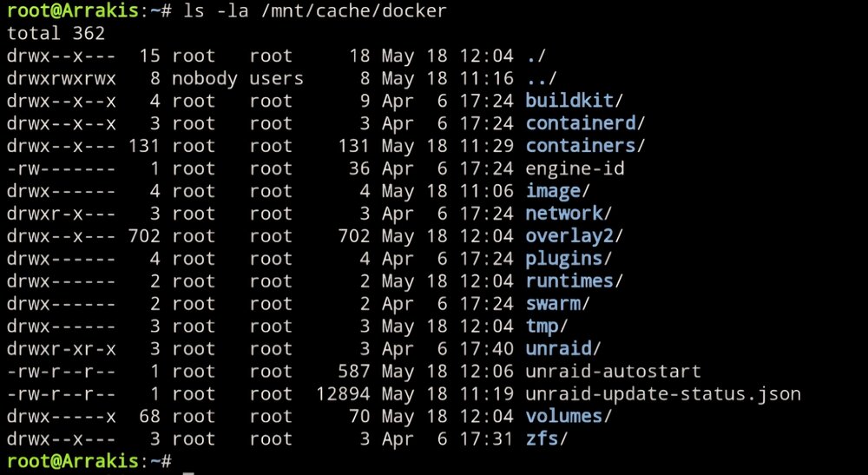
Task: Select the swarm directory entry
Action: [553, 303]
